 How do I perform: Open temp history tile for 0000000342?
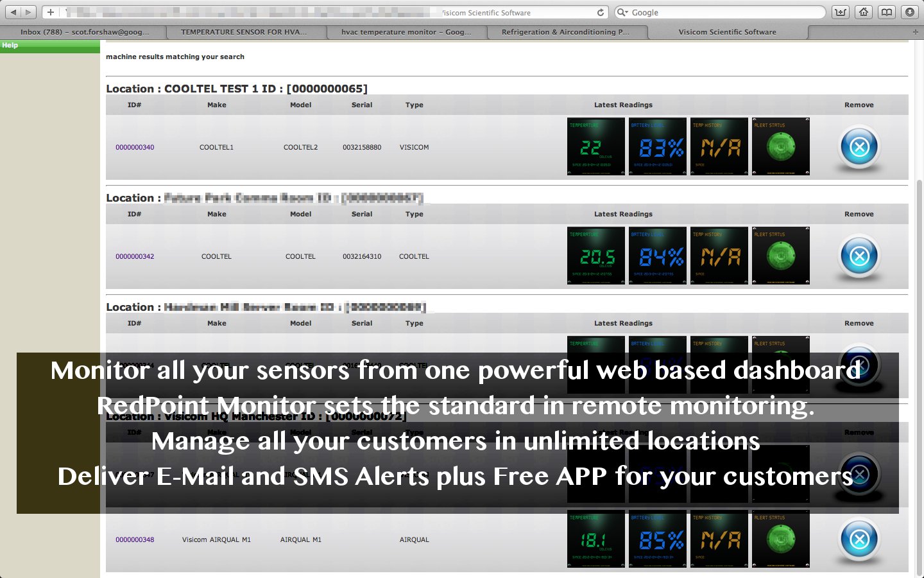tap(719, 256)
